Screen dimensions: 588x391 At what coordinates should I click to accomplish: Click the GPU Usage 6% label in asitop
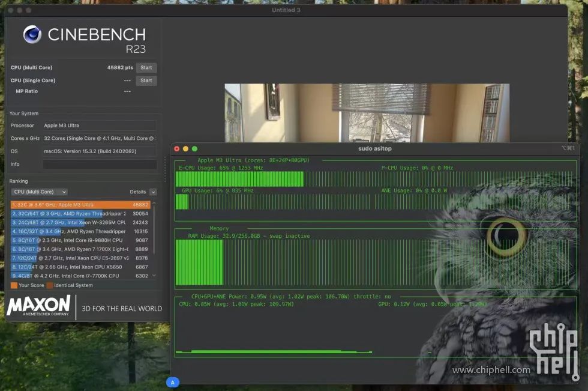pos(217,190)
